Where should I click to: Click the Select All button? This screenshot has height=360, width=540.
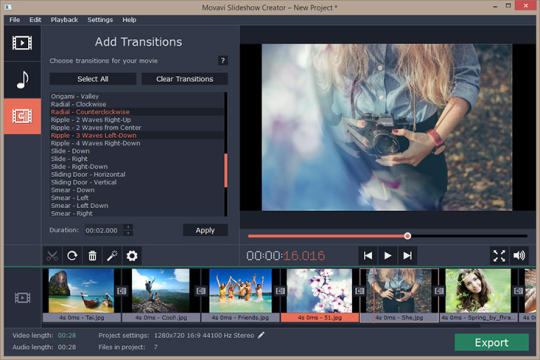coord(93,79)
